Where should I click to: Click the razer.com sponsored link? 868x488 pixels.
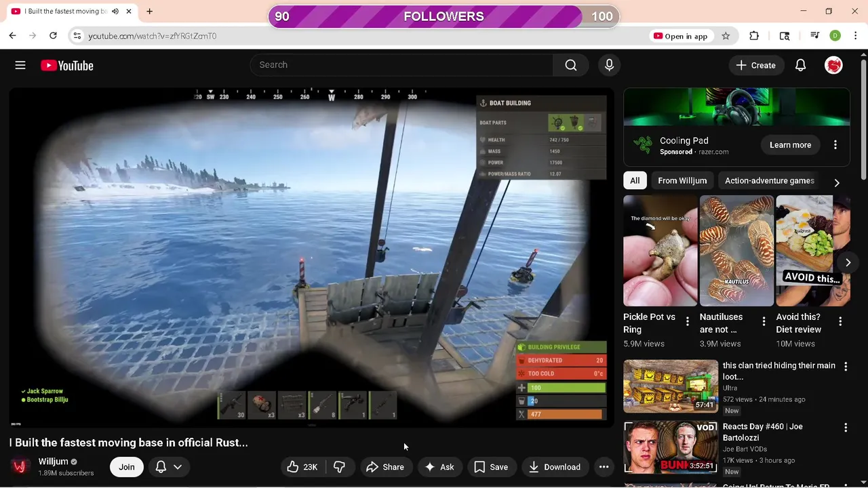[x=713, y=152]
